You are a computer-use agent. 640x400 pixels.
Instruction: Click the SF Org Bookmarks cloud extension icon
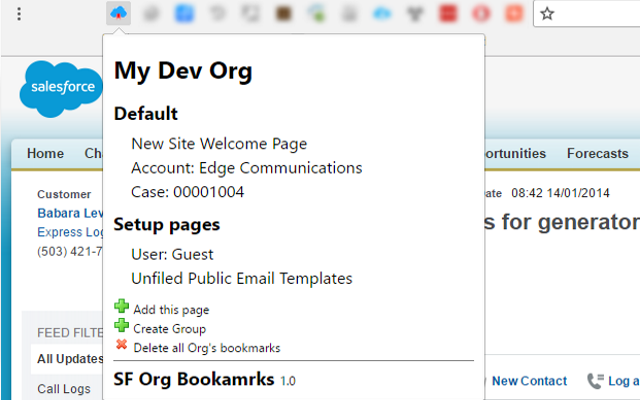click(118, 13)
